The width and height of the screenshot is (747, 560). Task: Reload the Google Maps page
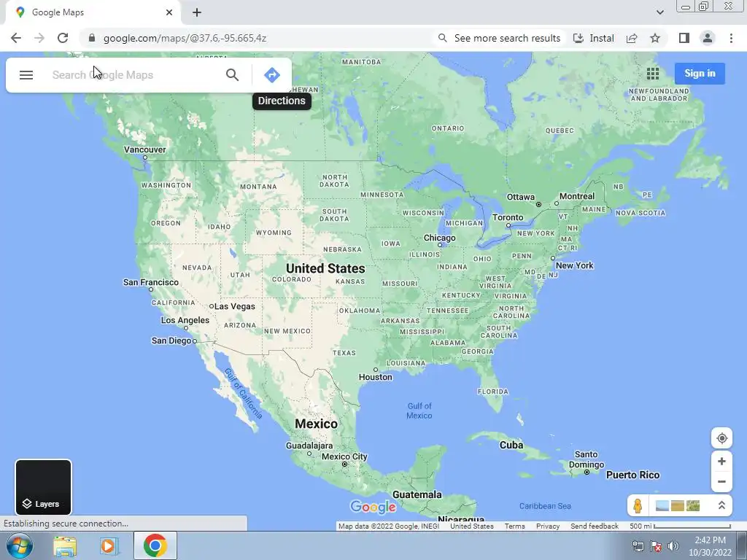point(63,38)
